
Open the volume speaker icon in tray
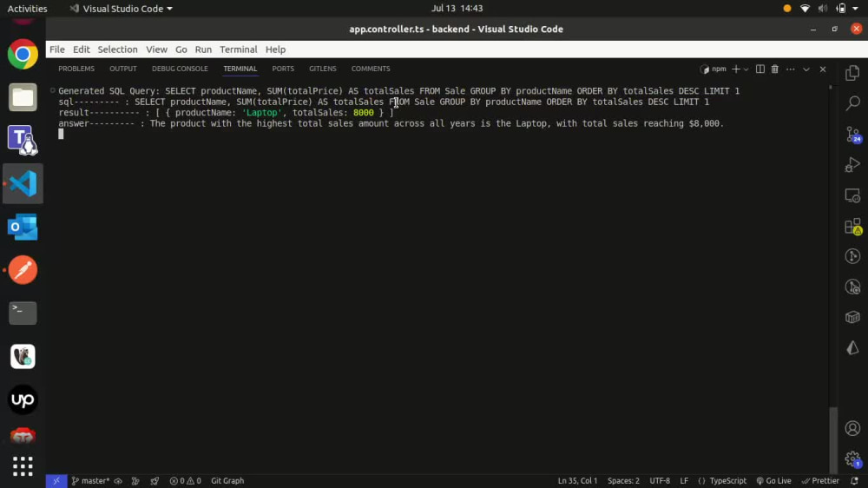point(823,9)
